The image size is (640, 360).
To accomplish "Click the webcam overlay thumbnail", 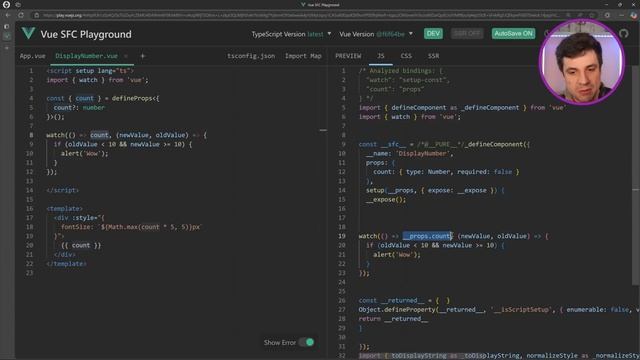I will tap(582, 62).
